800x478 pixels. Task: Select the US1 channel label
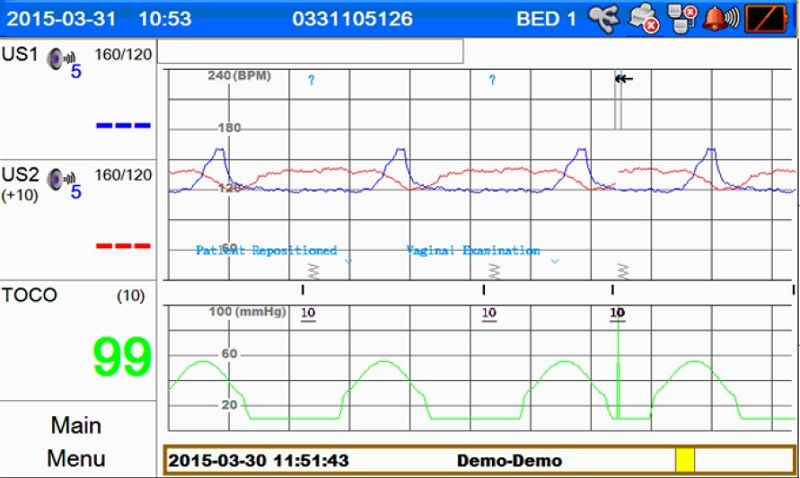coord(21,53)
